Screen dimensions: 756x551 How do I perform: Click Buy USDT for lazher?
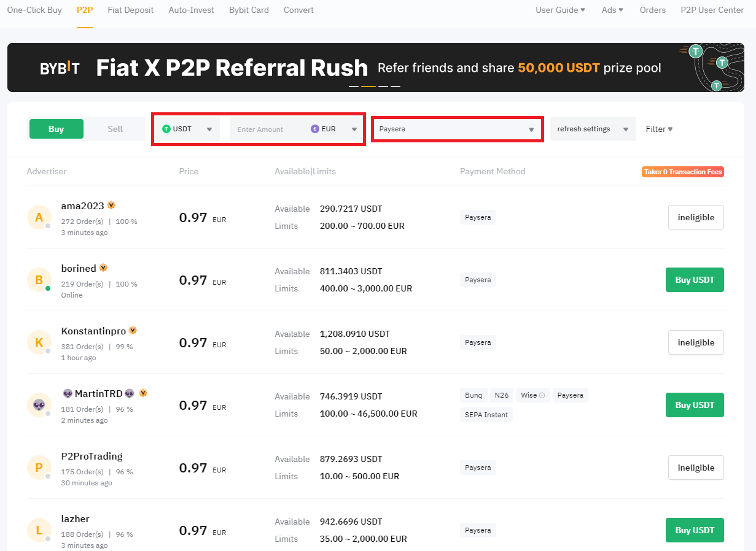coord(695,530)
